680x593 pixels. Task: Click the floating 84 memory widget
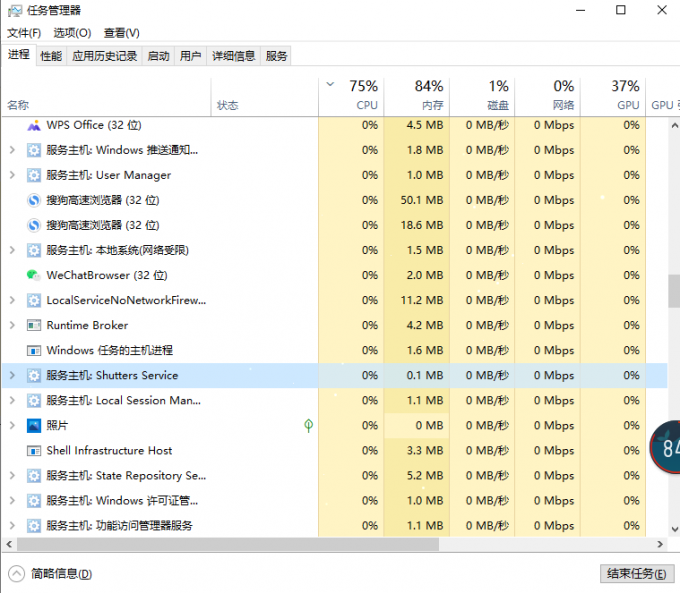pyautogui.click(x=665, y=447)
